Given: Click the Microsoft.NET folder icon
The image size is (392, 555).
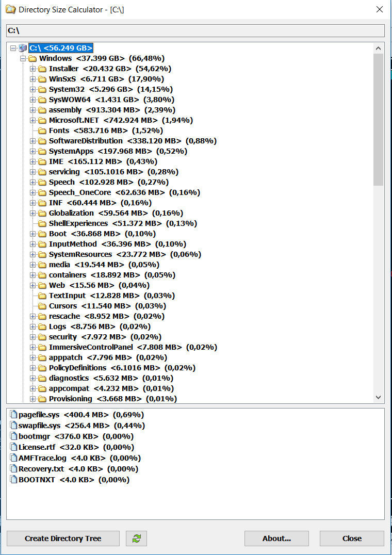Looking at the screenshot, I should tap(42, 120).
